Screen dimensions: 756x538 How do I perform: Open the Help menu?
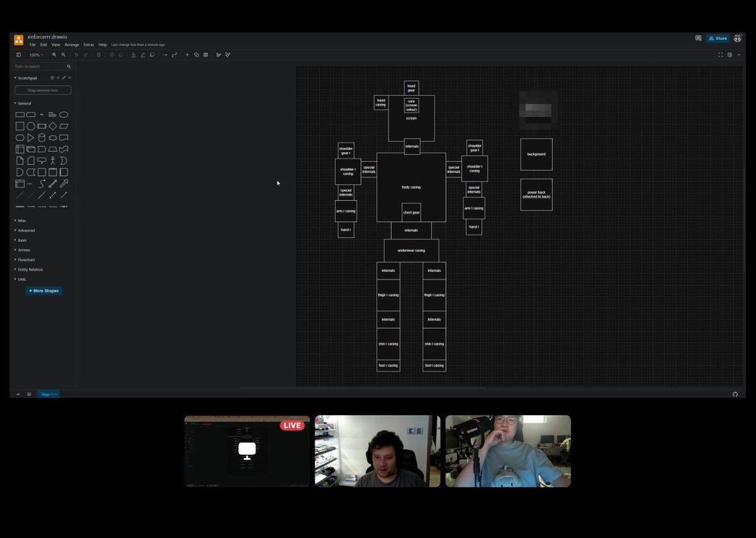103,45
